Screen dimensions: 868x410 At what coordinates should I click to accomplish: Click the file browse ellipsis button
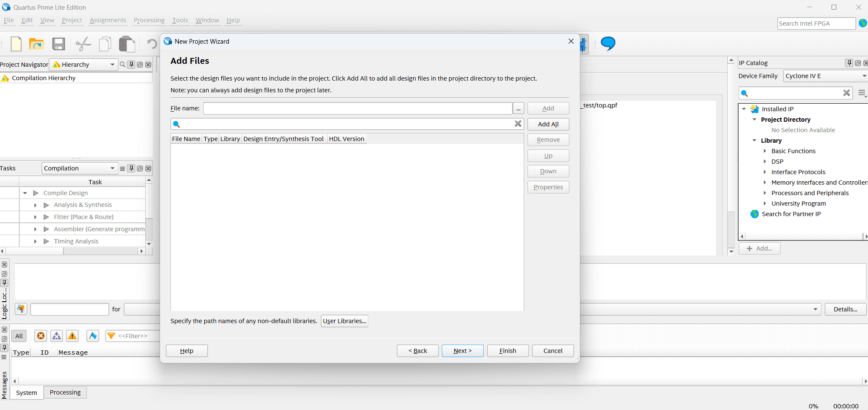tap(518, 109)
